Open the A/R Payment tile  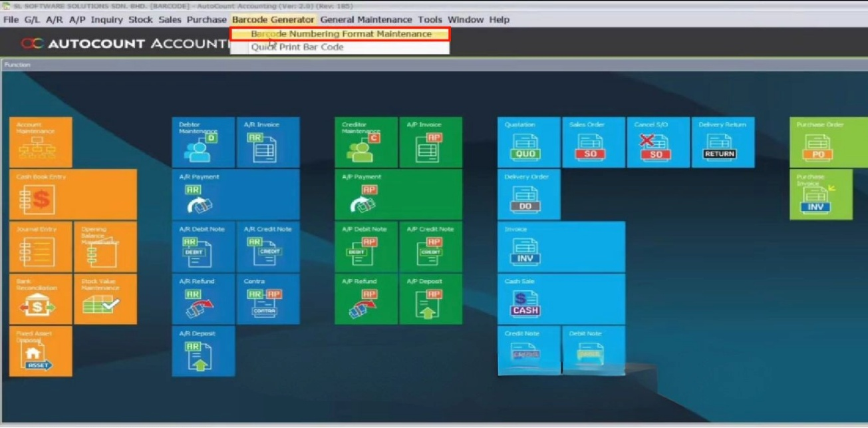pos(235,194)
